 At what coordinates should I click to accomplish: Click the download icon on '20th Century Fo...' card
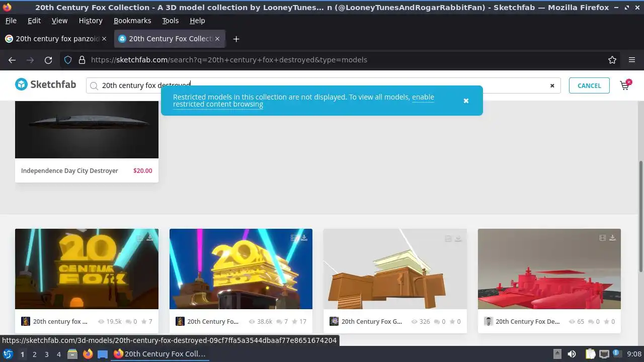pyautogui.click(x=304, y=238)
